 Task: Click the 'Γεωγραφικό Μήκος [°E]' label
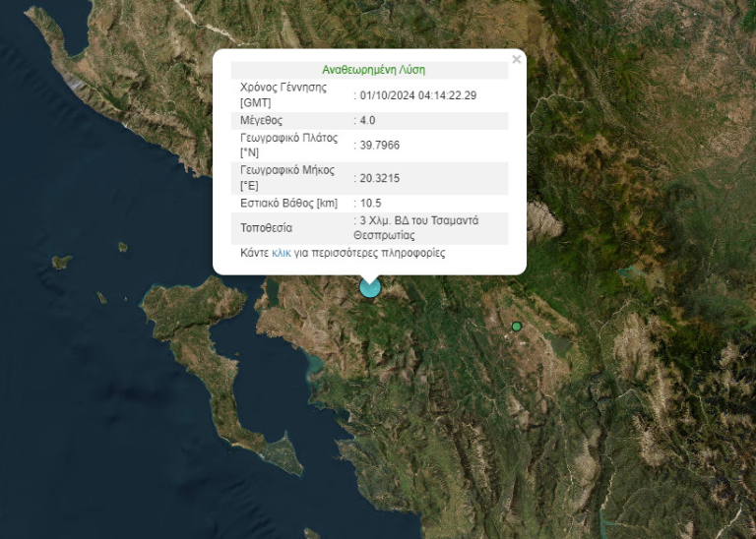coord(286,178)
